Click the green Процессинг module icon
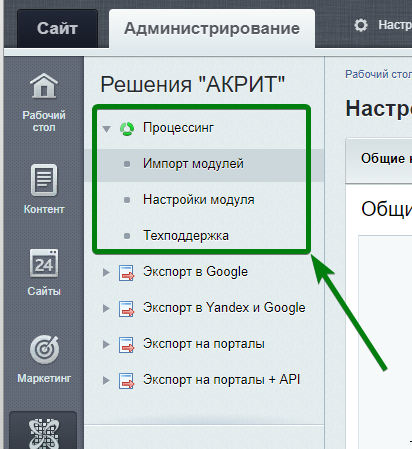412x449 pixels. 127,128
